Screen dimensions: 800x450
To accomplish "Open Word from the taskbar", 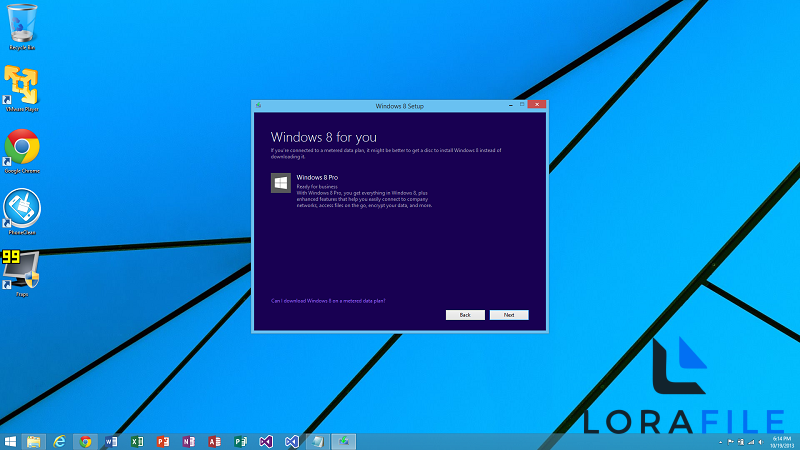I will [111, 441].
